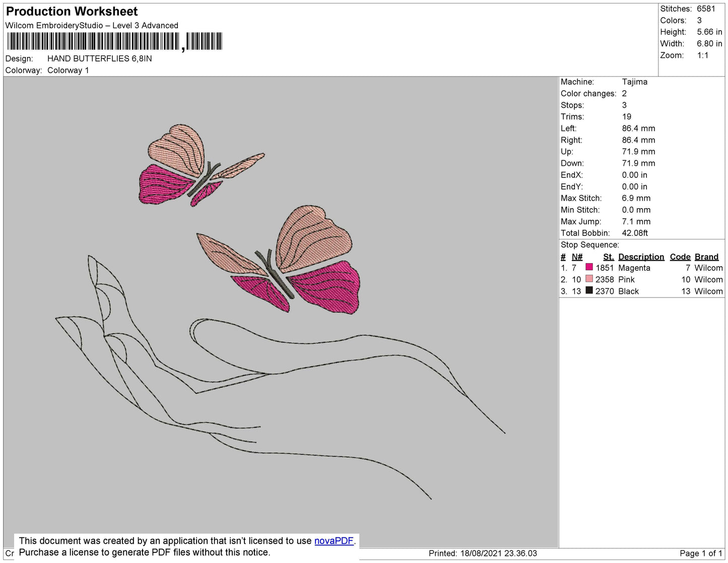Click the Pink description in stop sequence

tap(626, 279)
